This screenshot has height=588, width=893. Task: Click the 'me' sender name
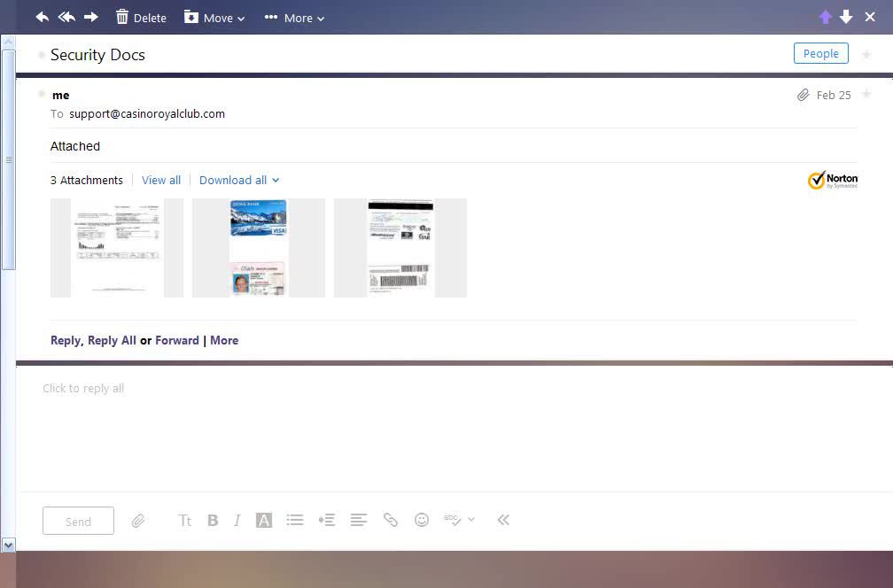(60, 95)
